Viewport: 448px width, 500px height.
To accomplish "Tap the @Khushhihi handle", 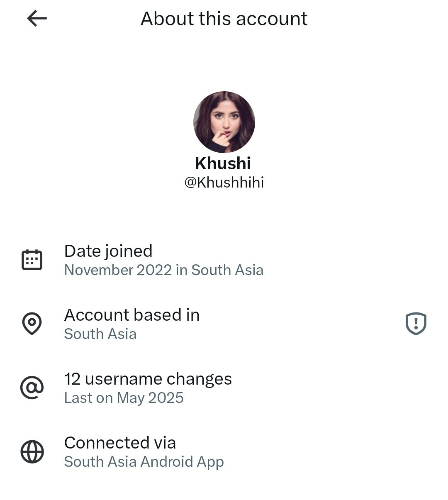I will [224, 183].
